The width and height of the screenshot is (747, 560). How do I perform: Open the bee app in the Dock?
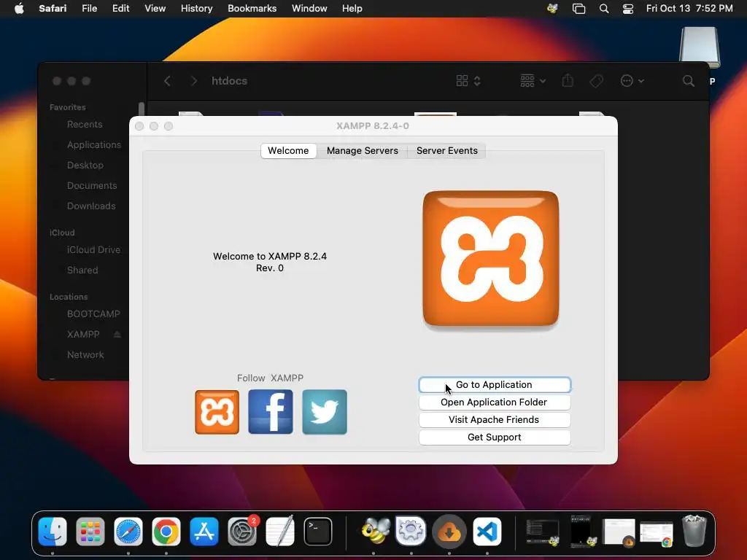(x=375, y=531)
